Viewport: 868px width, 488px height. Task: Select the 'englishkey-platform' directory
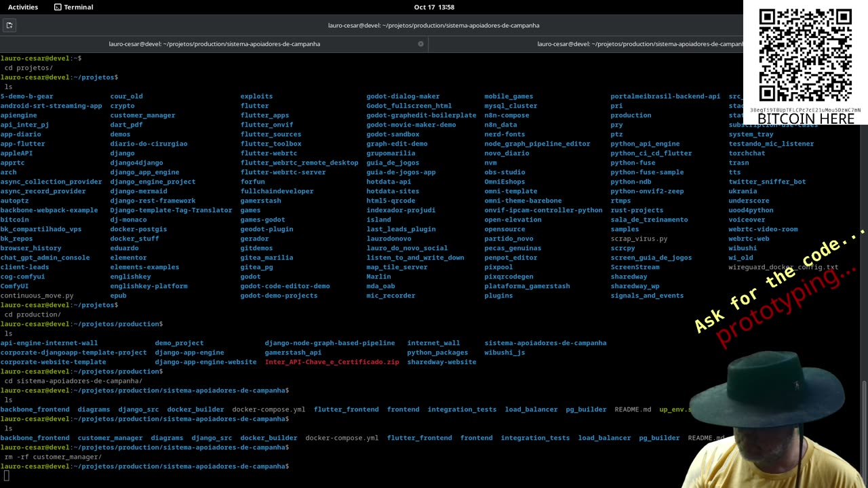pos(149,286)
